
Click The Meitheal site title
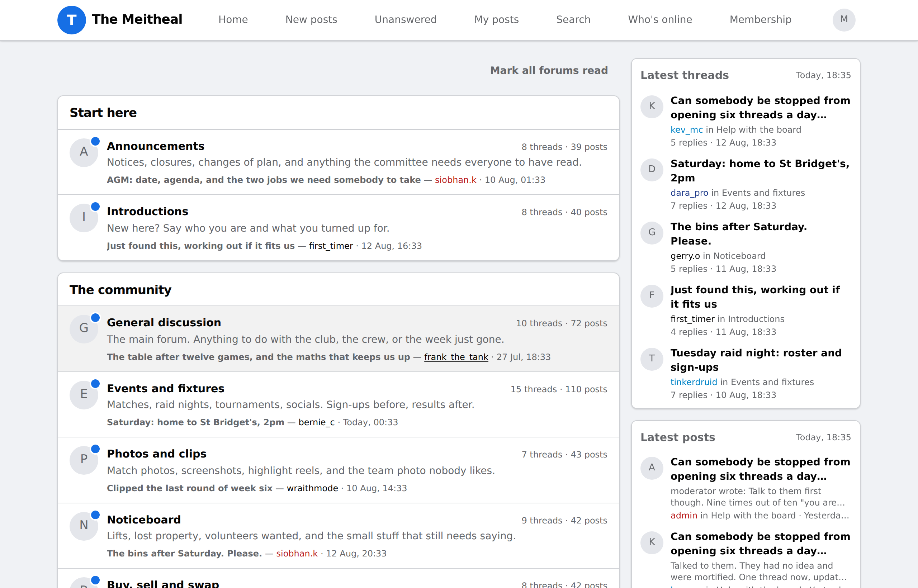click(137, 19)
